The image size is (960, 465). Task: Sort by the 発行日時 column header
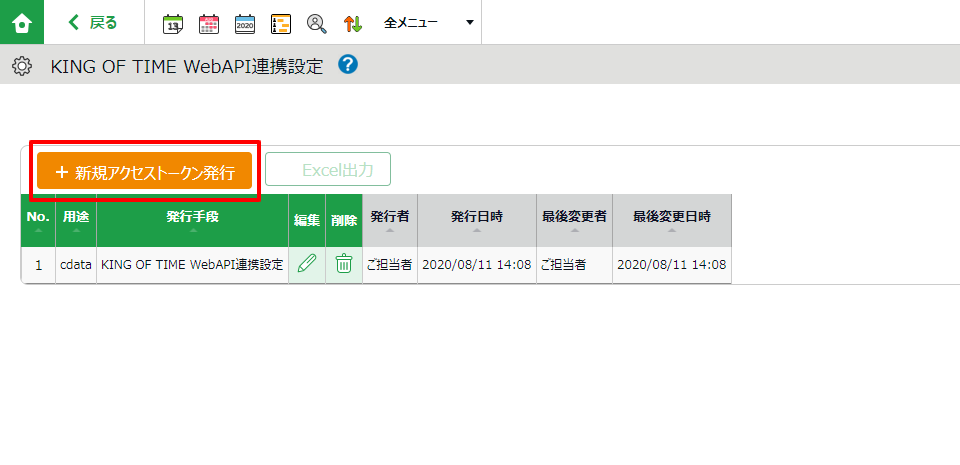coord(477,221)
